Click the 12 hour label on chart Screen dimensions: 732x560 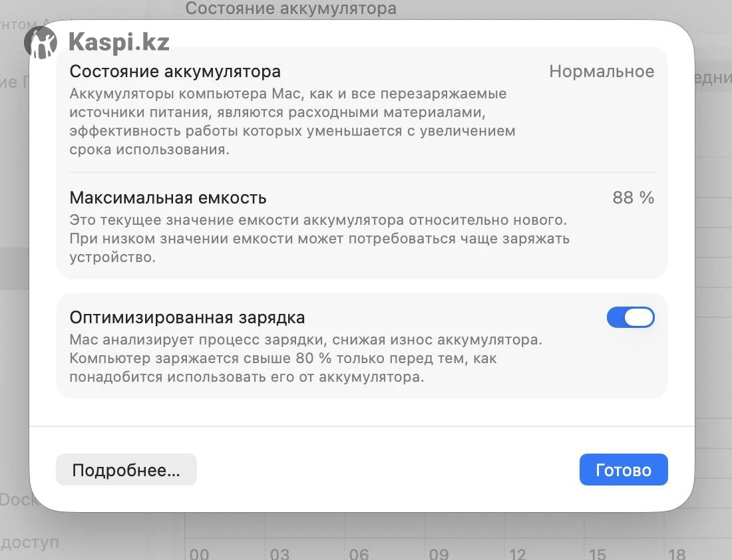tap(518, 554)
